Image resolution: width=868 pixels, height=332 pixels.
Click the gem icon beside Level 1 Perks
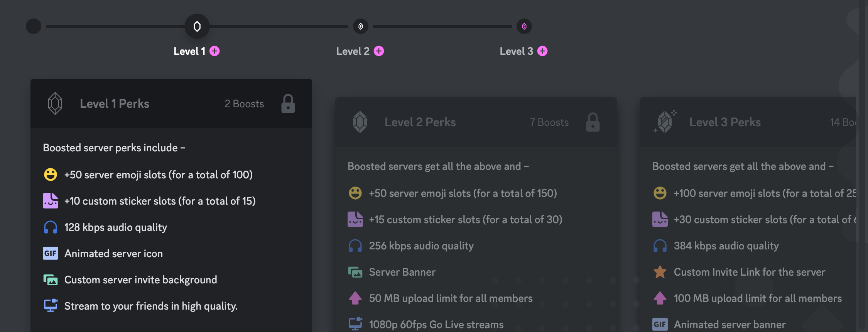(55, 103)
